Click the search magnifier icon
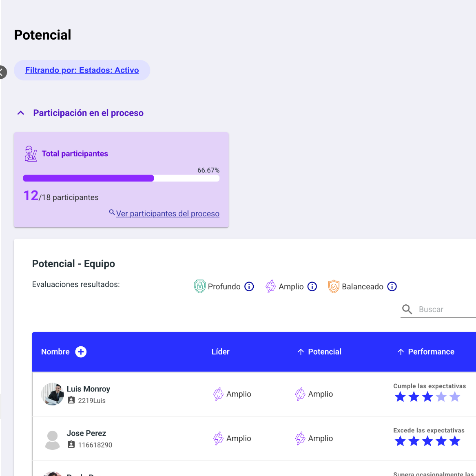 407,309
